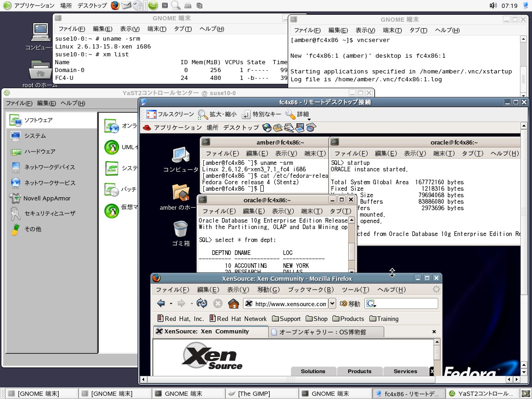Expand the Firefox URL history dropdown
The image size is (532, 399).
pyautogui.click(x=332, y=303)
